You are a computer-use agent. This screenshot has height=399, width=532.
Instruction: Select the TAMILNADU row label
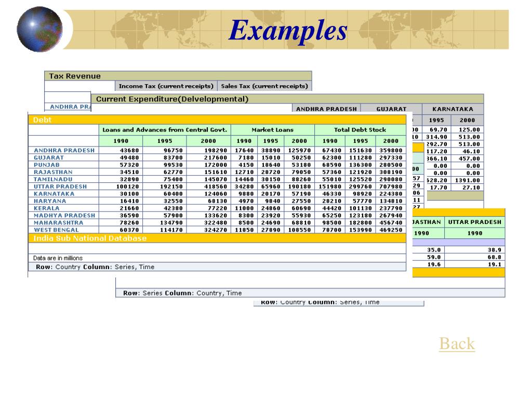(x=53, y=179)
